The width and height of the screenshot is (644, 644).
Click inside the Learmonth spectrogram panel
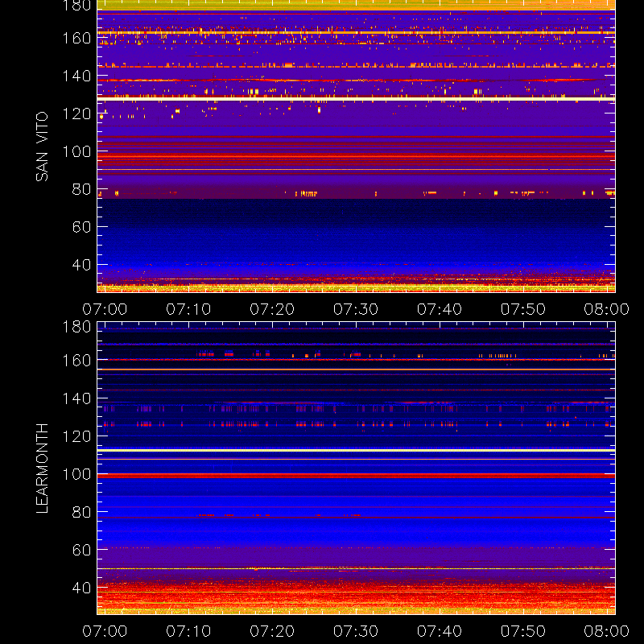[356, 469]
